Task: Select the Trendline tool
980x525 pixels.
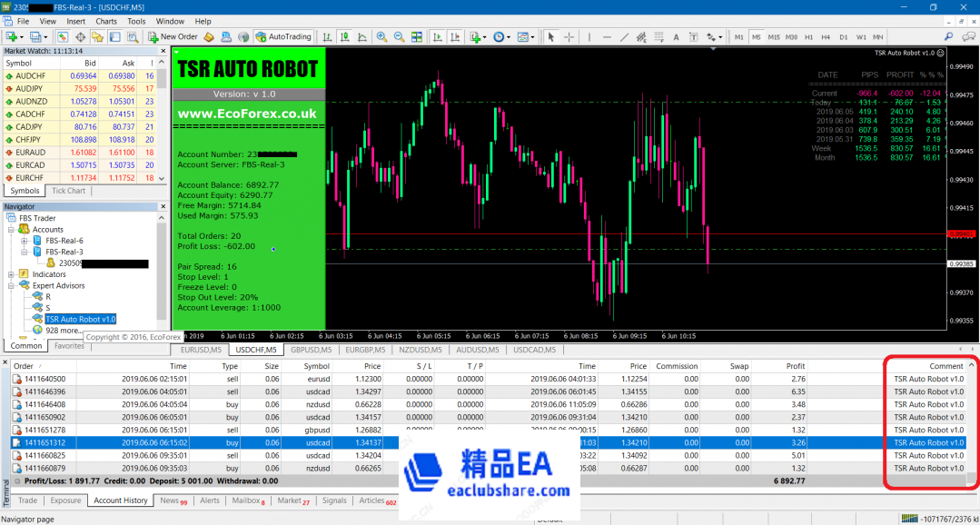Action: (624, 37)
